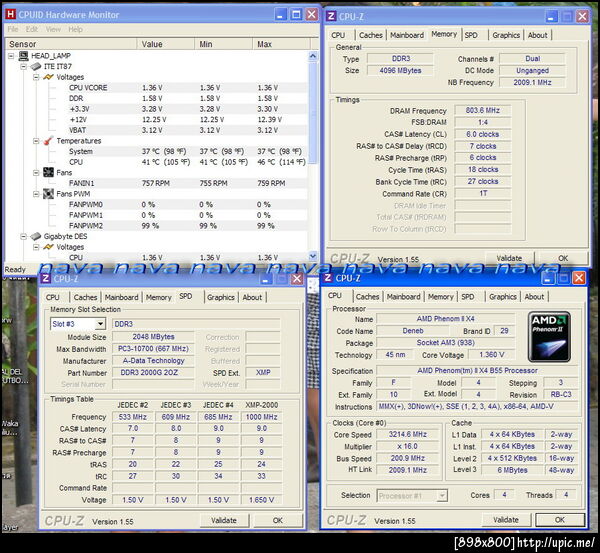Collapse the Fans tree node
Image resolution: width=600 pixels, height=553 pixels.
36,173
